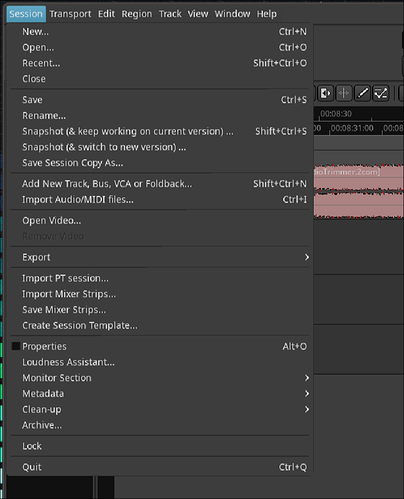
Task: Toggle the Properties checkbox item
Action: tap(160, 346)
